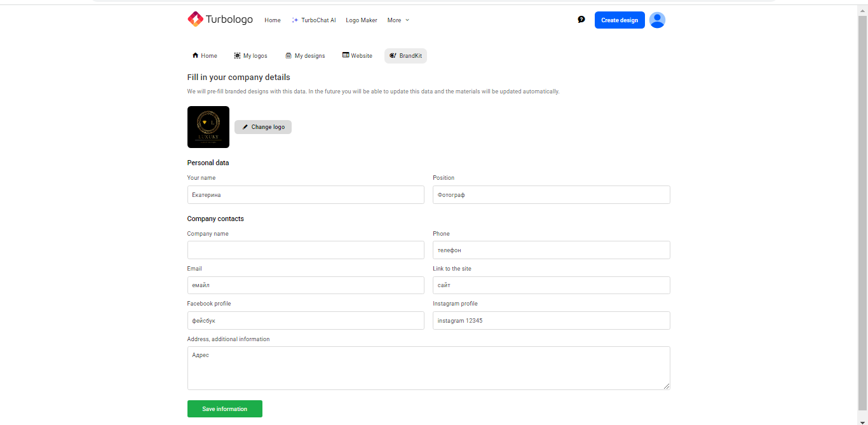Click the pencil icon on Change logo
This screenshot has height=425, width=868.
click(245, 127)
